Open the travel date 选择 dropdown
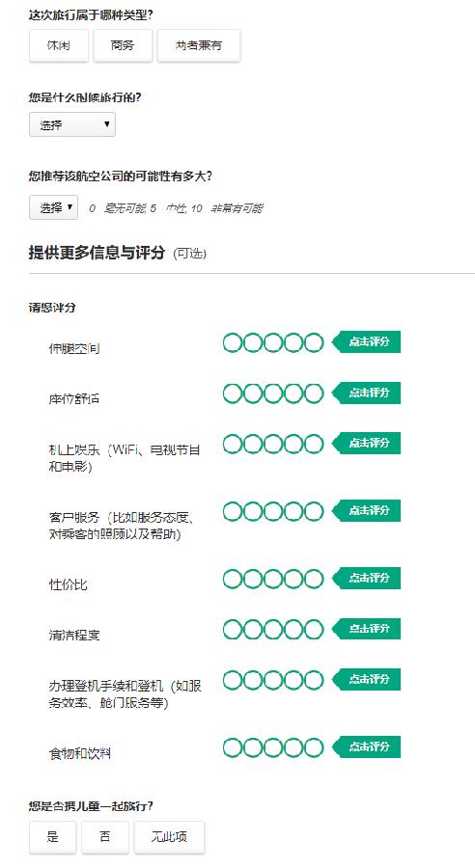Screen dimensions: 475x868 72,124
